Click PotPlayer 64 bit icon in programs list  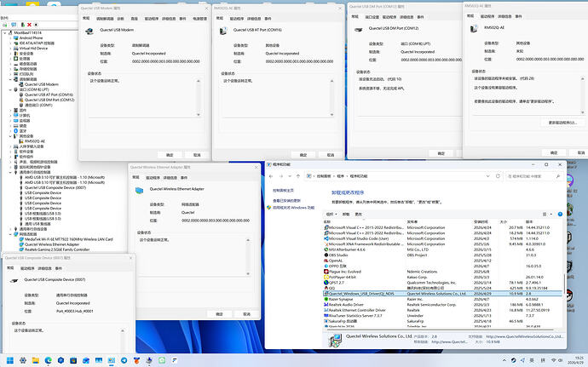(326, 277)
